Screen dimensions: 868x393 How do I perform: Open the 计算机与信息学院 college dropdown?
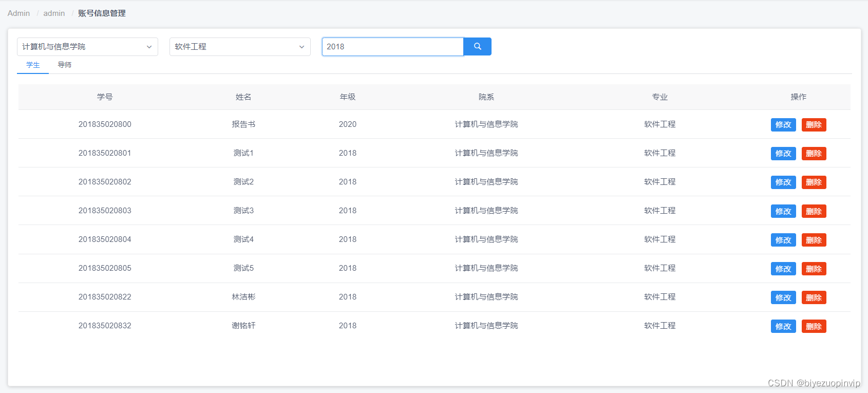tap(87, 47)
